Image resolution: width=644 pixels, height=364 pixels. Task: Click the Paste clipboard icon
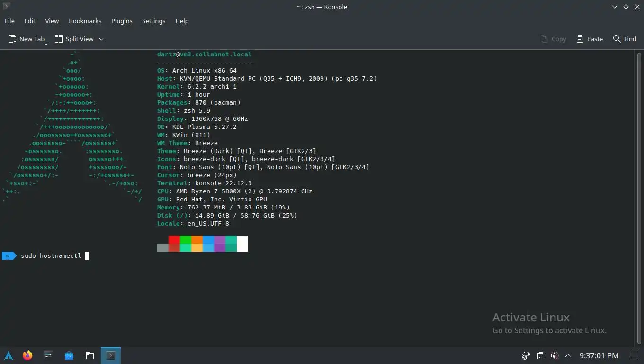click(x=580, y=39)
